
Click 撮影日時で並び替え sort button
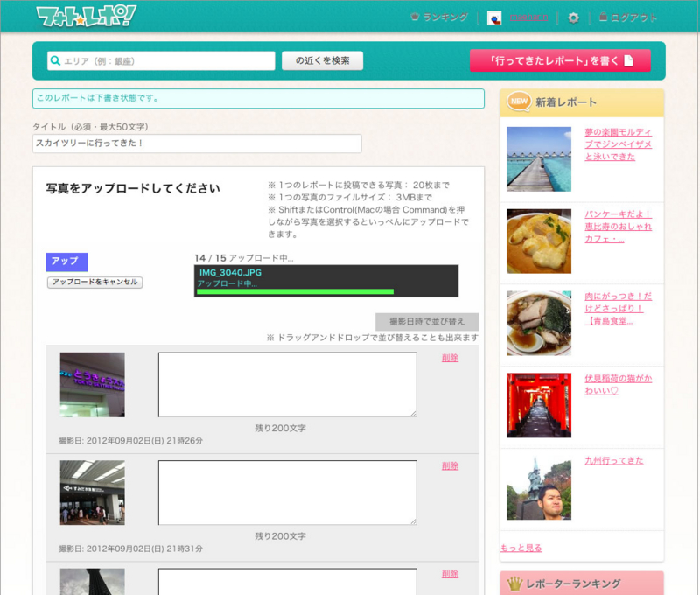click(x=427, y=321)
